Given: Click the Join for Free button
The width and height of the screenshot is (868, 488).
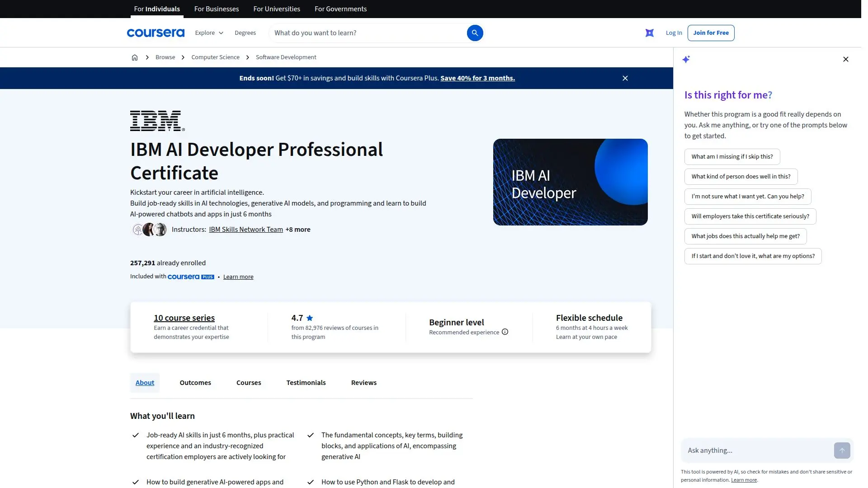Looking at the screenshot, I should 711,33.
